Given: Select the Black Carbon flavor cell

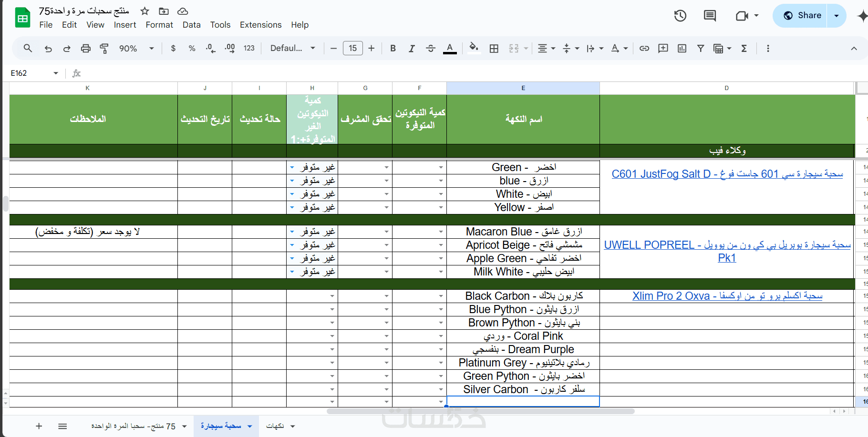Looking at the screenshot, I should coord(523,296).
